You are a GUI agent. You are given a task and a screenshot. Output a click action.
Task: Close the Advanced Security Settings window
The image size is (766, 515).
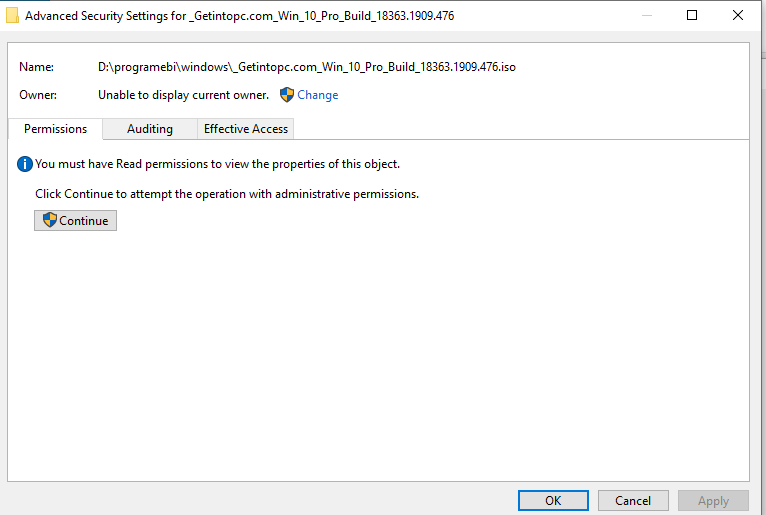coord(738,15)
